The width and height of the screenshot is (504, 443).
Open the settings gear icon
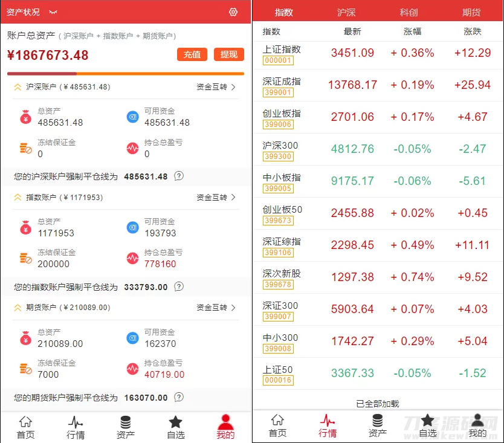point(233,11)
